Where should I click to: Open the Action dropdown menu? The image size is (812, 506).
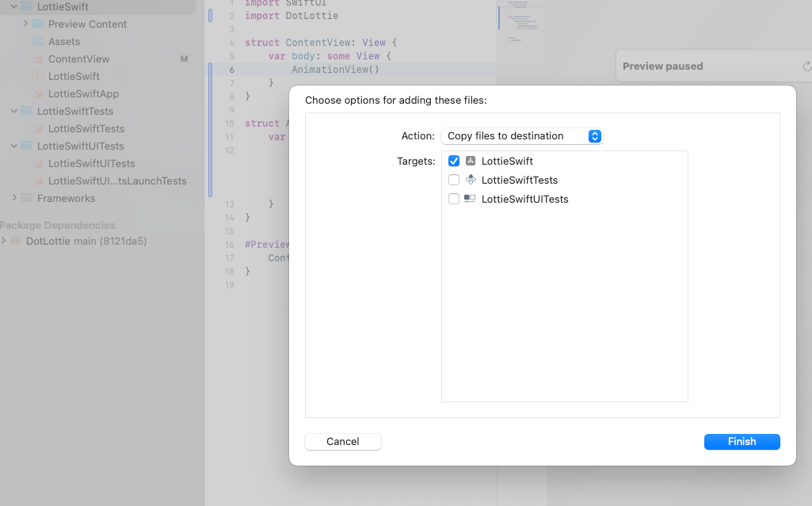point(521,136)
